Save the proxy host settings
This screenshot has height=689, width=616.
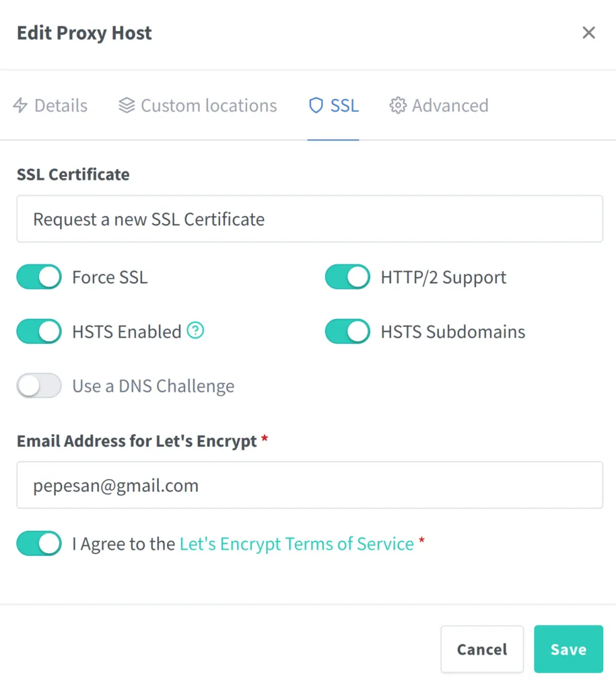tap(568, 649)
